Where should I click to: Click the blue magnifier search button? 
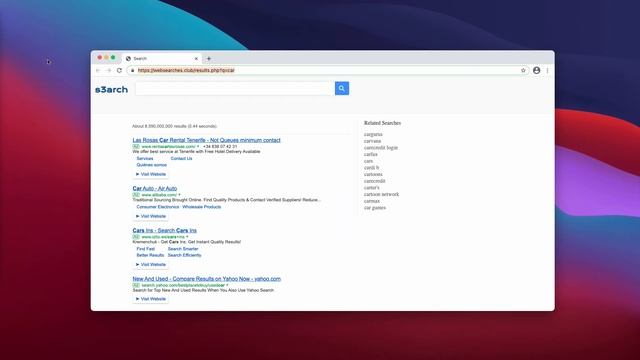pos(342,88)
